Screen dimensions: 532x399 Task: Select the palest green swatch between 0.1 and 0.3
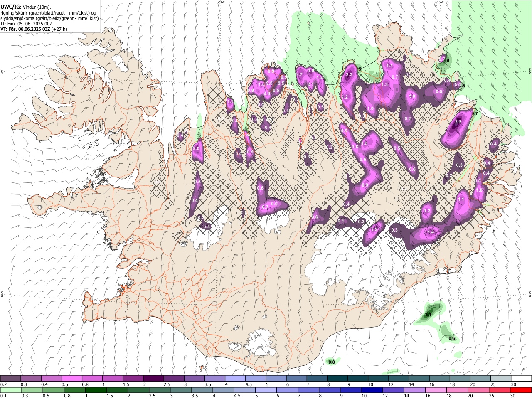click(x=11, y=390)
